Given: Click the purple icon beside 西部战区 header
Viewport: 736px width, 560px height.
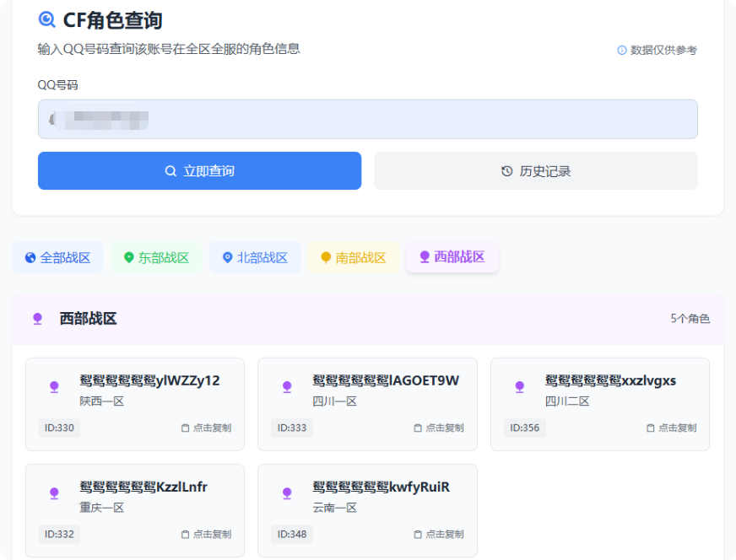Looking at the screenshot, I should click(x=37, y=319).
